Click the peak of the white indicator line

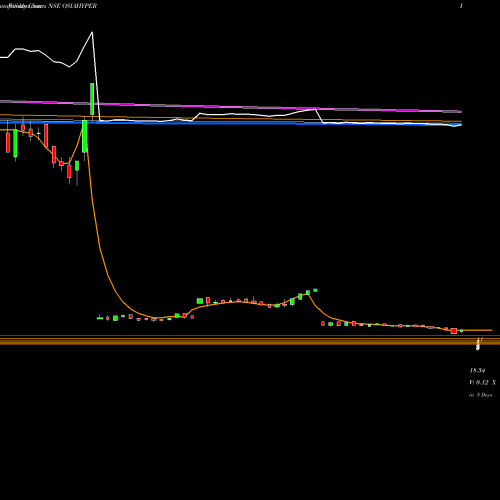pyautogui.click(x=92, y=32)
